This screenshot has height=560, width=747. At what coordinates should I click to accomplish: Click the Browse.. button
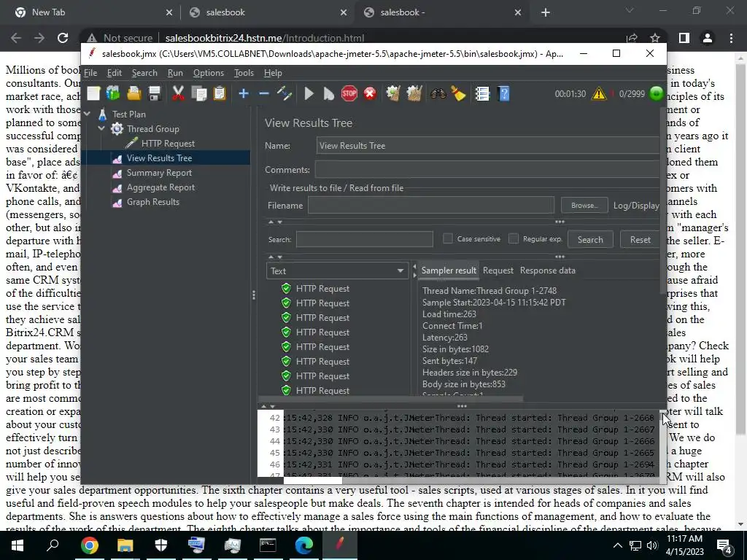point(584,205)
